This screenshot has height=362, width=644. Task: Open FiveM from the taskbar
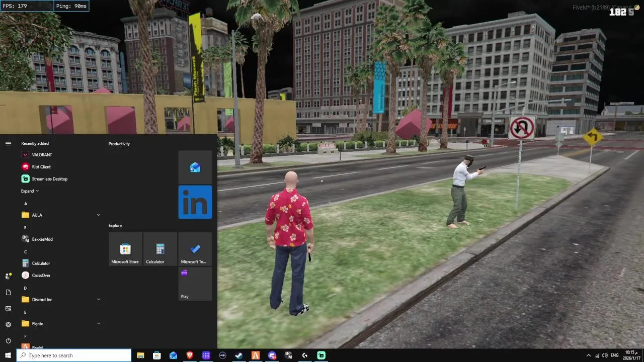(256, 355)
